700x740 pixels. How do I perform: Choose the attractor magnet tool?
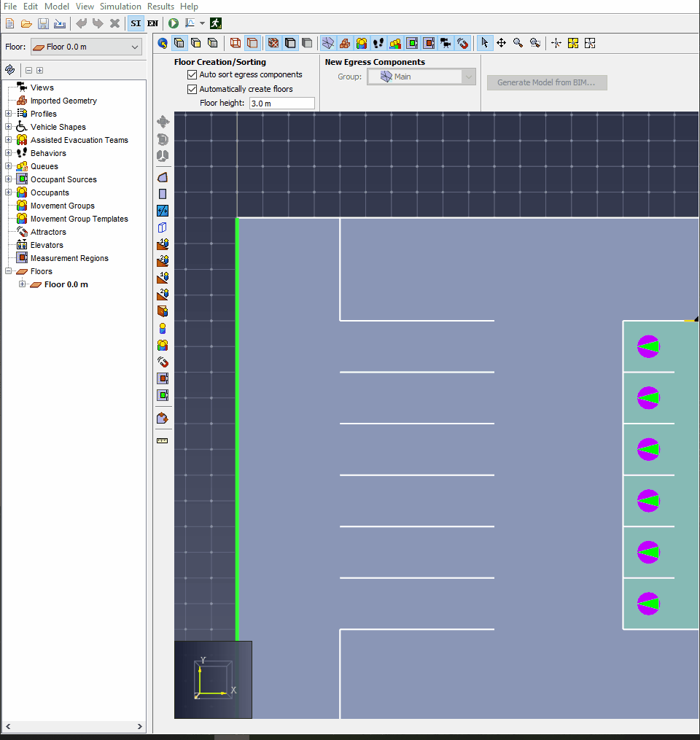pyautogui.click(x=163, y=362)
